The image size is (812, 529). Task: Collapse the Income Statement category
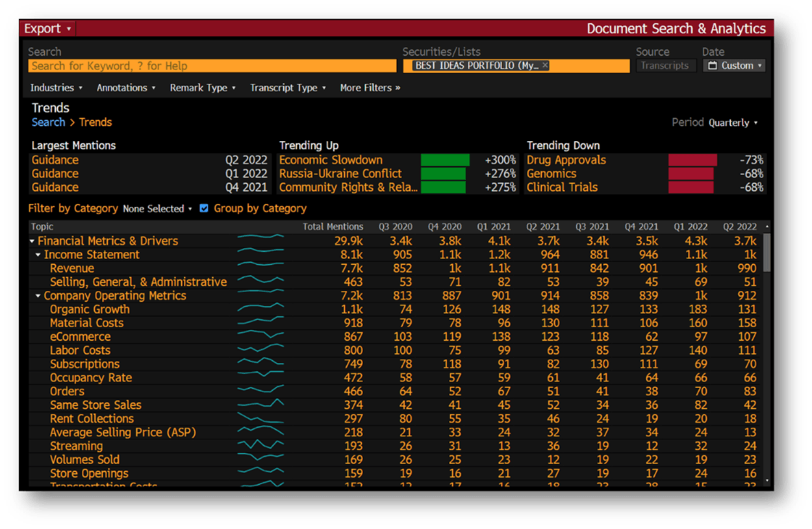[38, 254]
